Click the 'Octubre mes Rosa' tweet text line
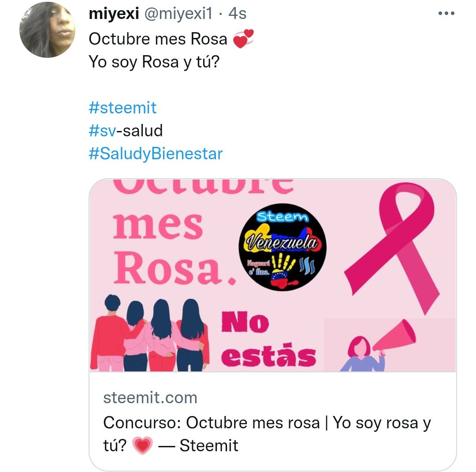 click(158, 39)
